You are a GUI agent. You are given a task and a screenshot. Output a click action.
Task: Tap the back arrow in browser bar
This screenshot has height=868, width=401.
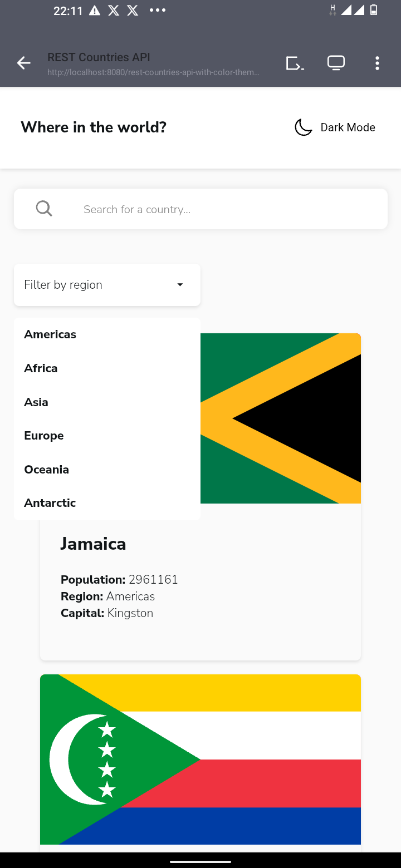tap(23, 63)
